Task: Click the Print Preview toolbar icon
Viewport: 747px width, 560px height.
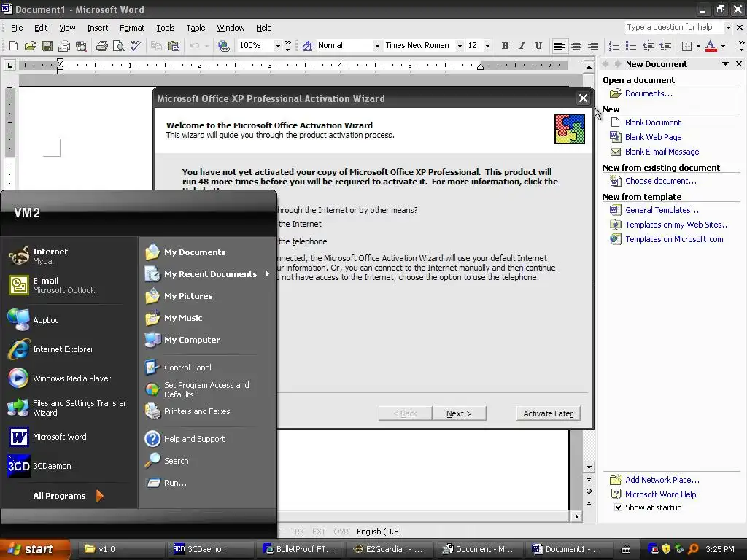Action: pyautogui.click(x=118, y=46)
